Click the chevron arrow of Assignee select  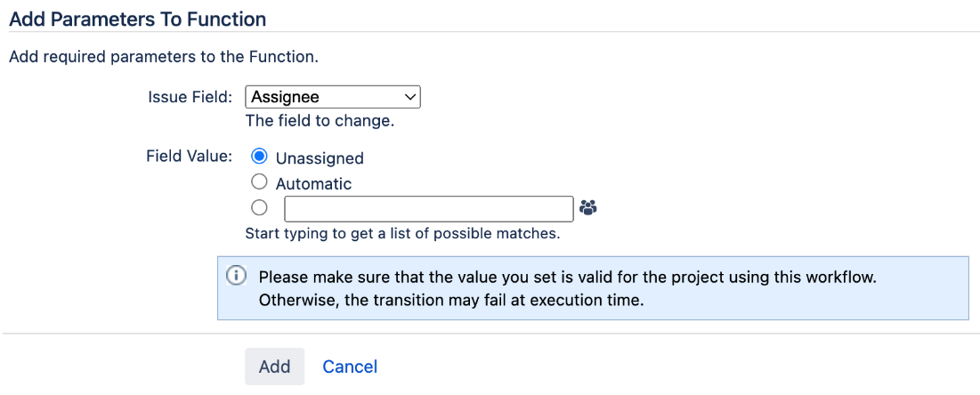tap(410, 98)
